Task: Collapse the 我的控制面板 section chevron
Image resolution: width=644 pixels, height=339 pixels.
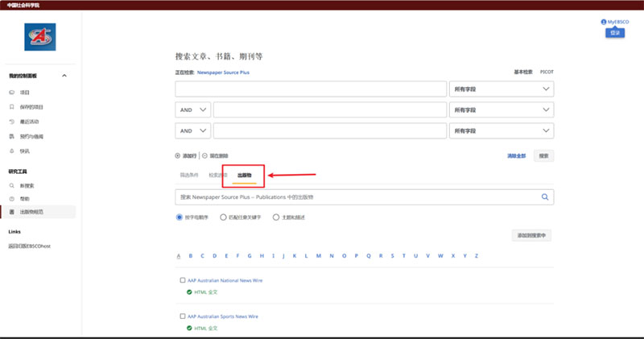Action: click(x=64, y=76)
